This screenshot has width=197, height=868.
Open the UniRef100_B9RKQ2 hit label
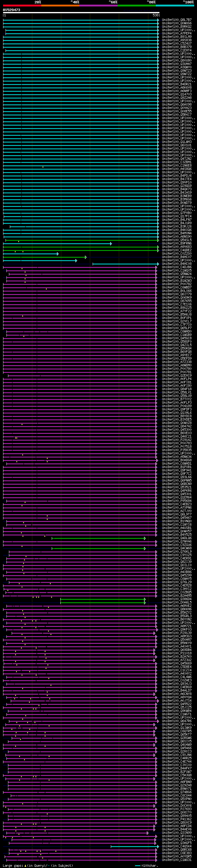click(177, 26)
